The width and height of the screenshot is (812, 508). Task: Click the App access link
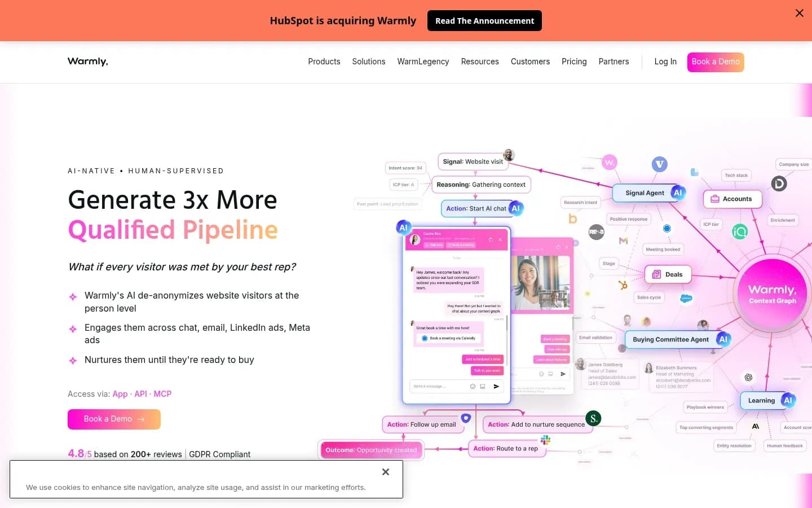coord(120,394)
